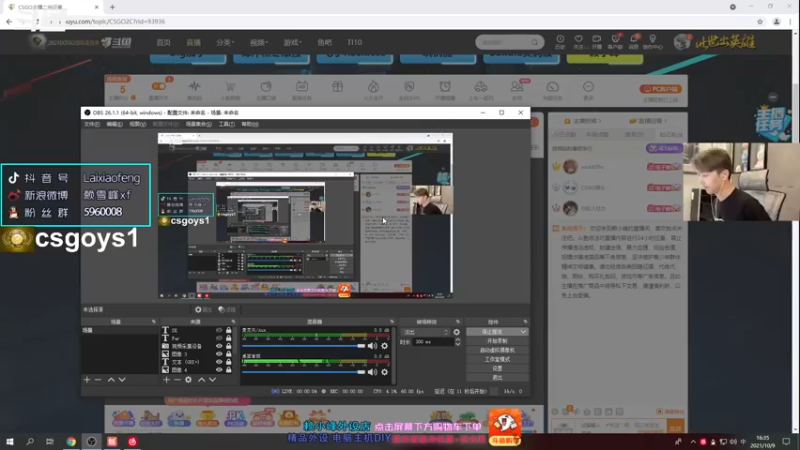Image resolution: width=800 pixels, height=450 pixels.
Task: Open OBS 文件 menu
Action: pos(92,124)
